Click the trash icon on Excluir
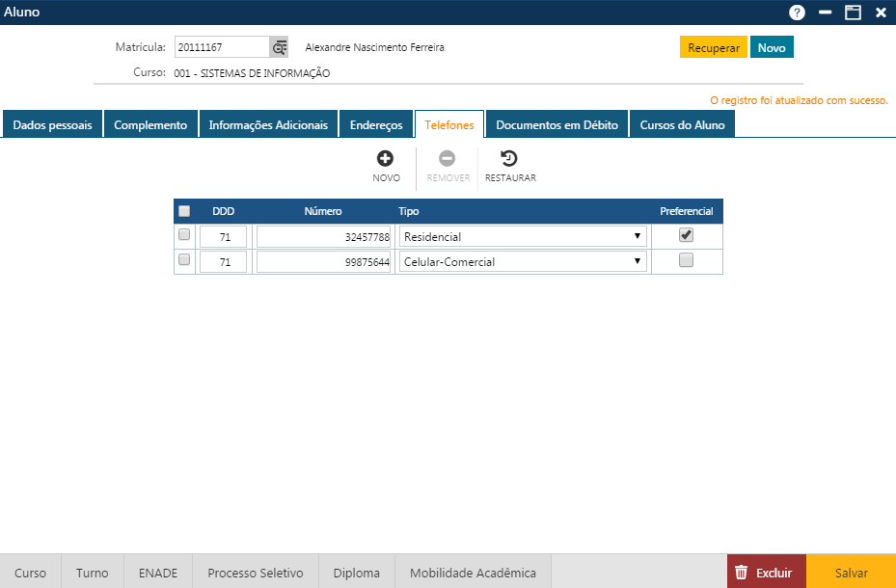896x588 pixels. [x=742, y=573]
